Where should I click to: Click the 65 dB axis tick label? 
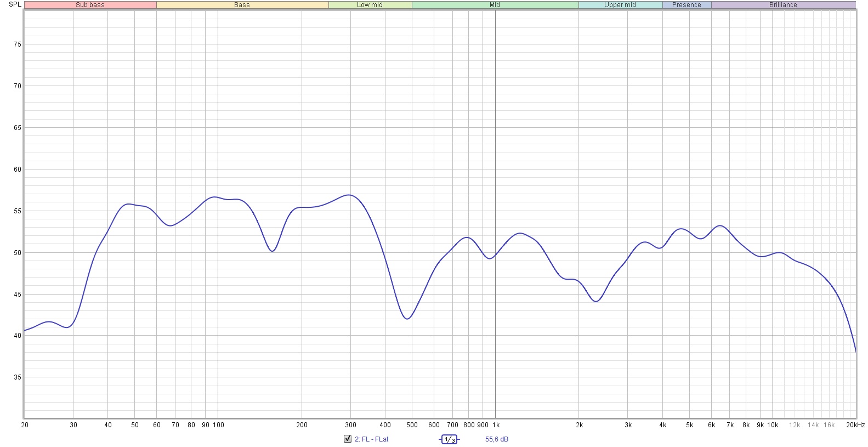click(18, 128)
